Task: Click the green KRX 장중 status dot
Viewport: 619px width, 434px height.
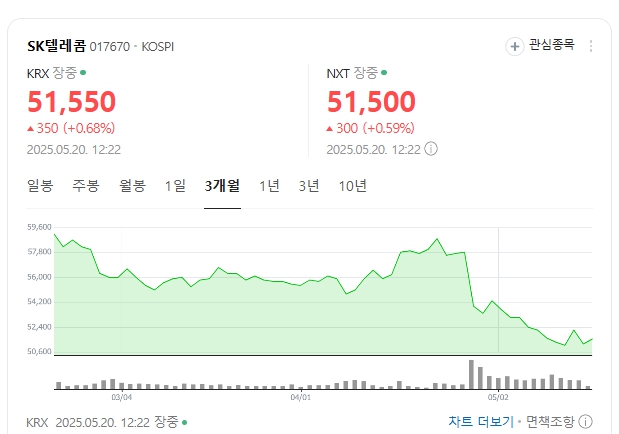Action: tap(83, 73)
